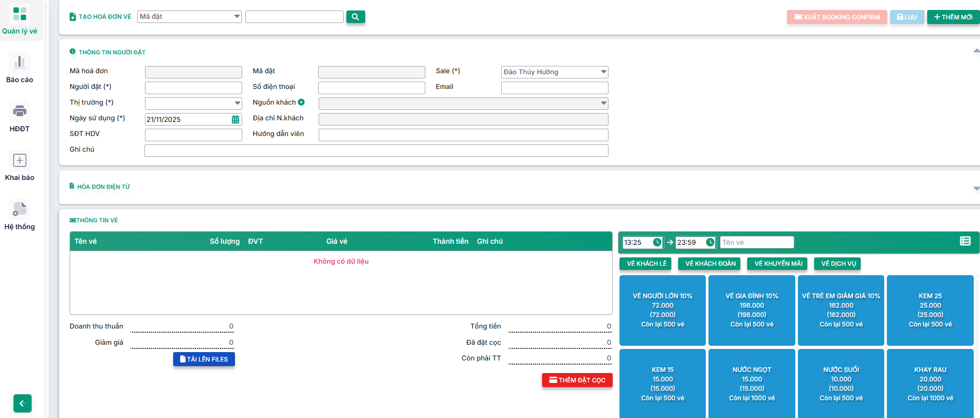Switch to VÉ KHÁCH ĐOÀN tab
This screenshot has height=418, width=980.
[710, 264]
